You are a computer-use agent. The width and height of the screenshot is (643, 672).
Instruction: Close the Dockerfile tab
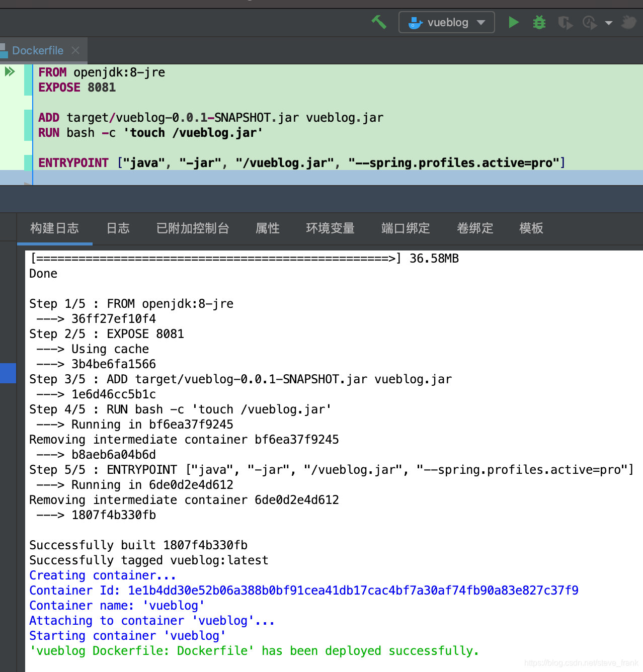click(x=75, y=50)
